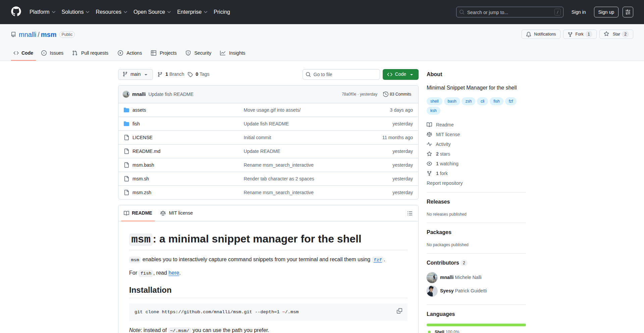Click the Readme book icon in About
This screenshot has height=333, width=644.
coord(429,125)
